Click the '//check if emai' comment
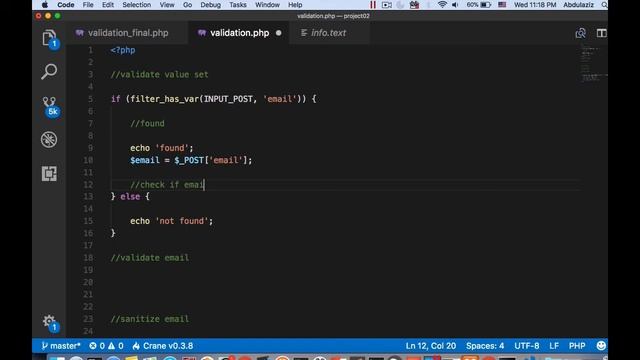The image size is (640, 360). pos(167,184)
